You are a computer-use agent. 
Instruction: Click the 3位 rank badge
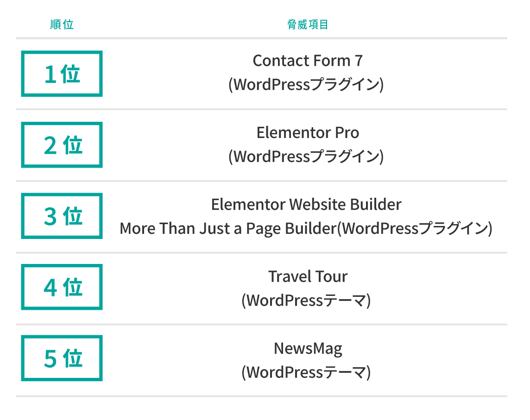pyautogui.click(x=62, y=216)
